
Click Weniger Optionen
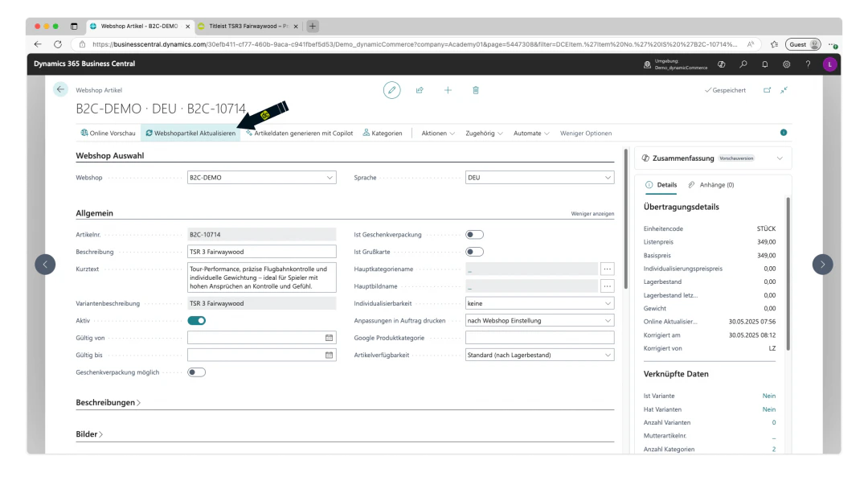click(586, 134)
